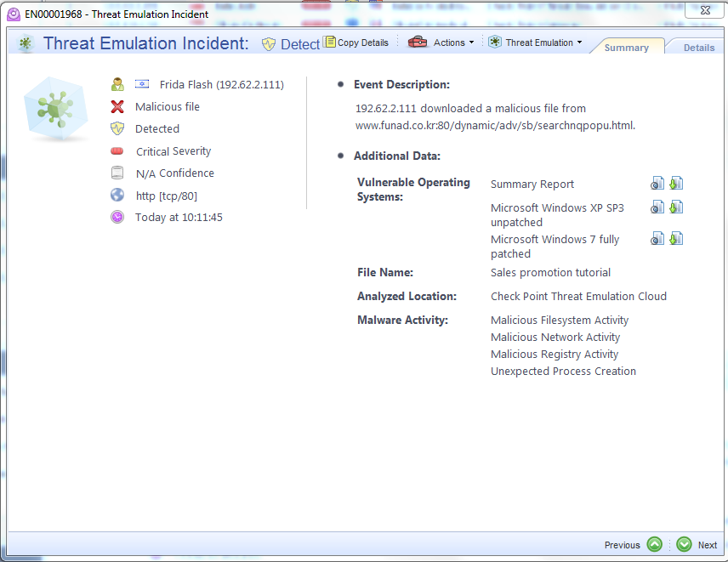728x562 pixels.
Task: Click the Detected shield icon
Action: pyautogui.click(x=117, y=128)
